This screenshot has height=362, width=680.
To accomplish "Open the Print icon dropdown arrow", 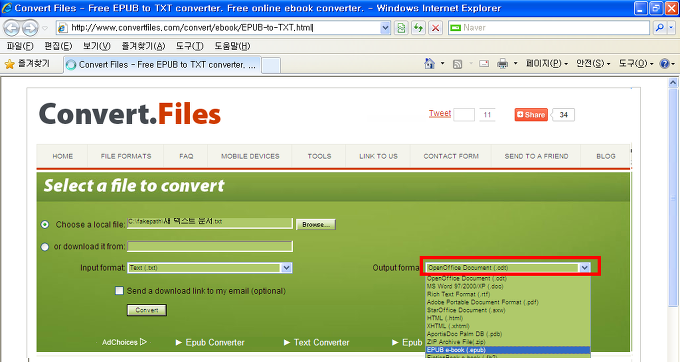I will click(515, 64).
